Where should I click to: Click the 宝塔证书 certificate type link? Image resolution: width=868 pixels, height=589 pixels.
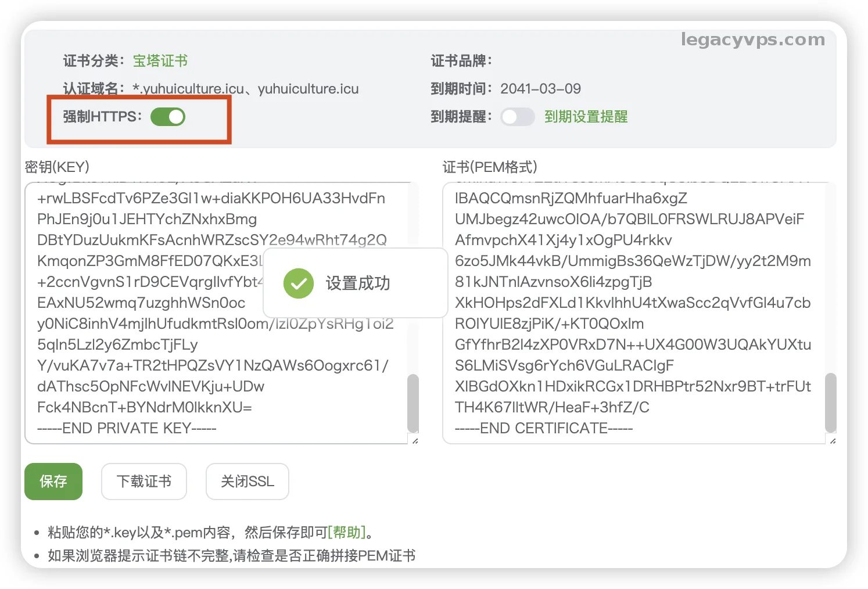tap(160, 61)
